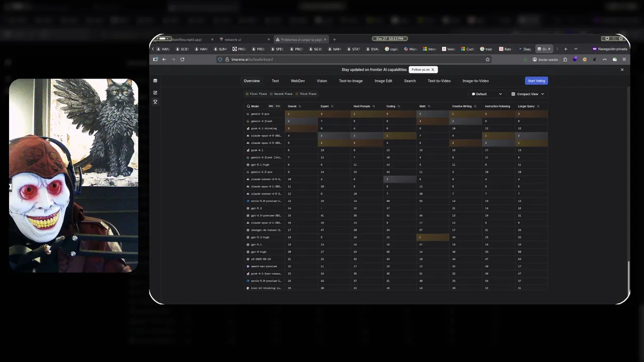Image resolution: width=644 pixels, height=362 pixels.
Task: Sort by Coding column arrows
Action: click(x=399, y=107)
